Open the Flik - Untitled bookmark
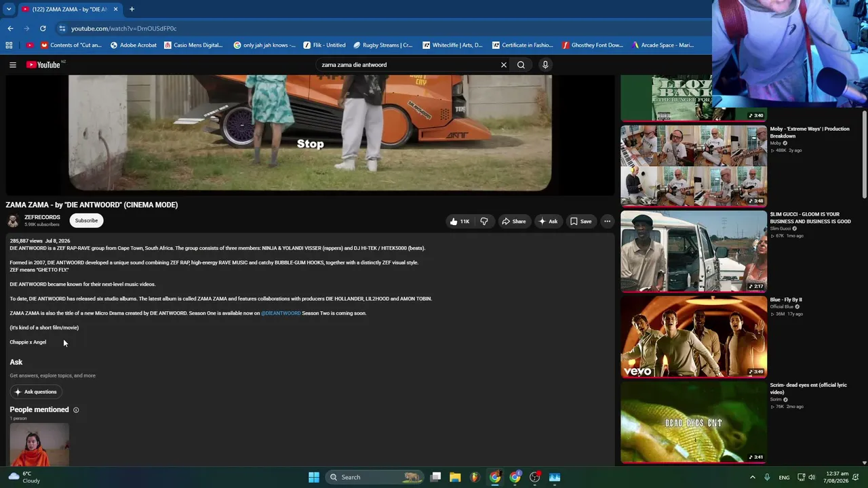The width and height of the screenshot is (868, 488). [x=324, y=45]
